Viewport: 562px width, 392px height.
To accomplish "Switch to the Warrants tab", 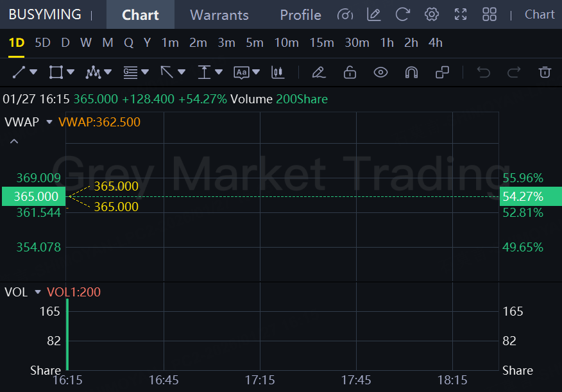I will coord(219,15).
